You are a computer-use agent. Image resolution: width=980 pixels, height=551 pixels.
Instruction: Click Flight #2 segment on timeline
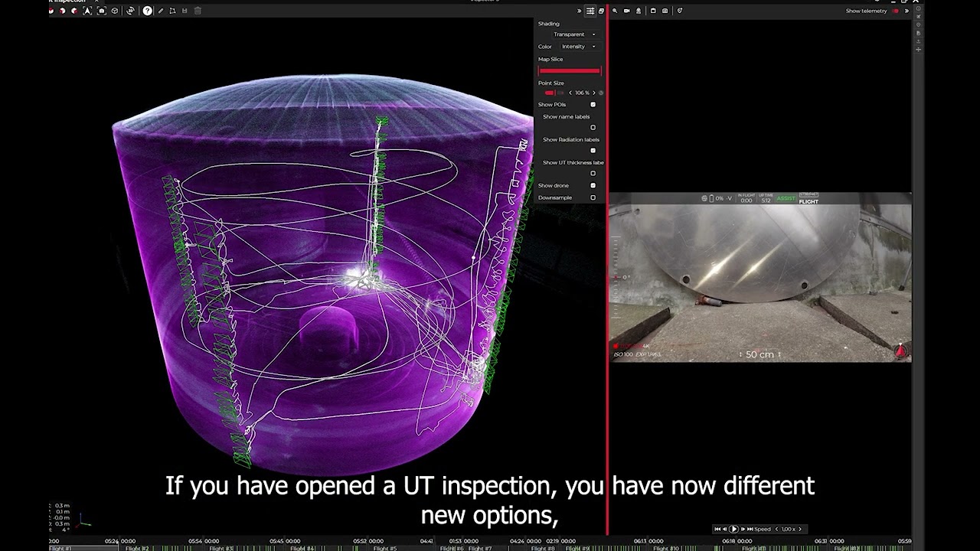(163, 548)
